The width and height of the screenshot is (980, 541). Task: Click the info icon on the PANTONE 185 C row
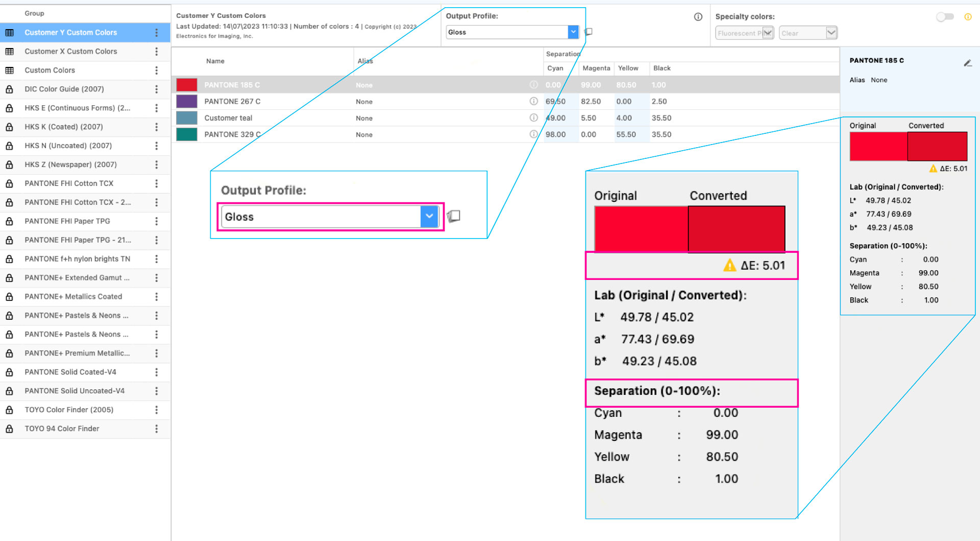click(534, 85)
